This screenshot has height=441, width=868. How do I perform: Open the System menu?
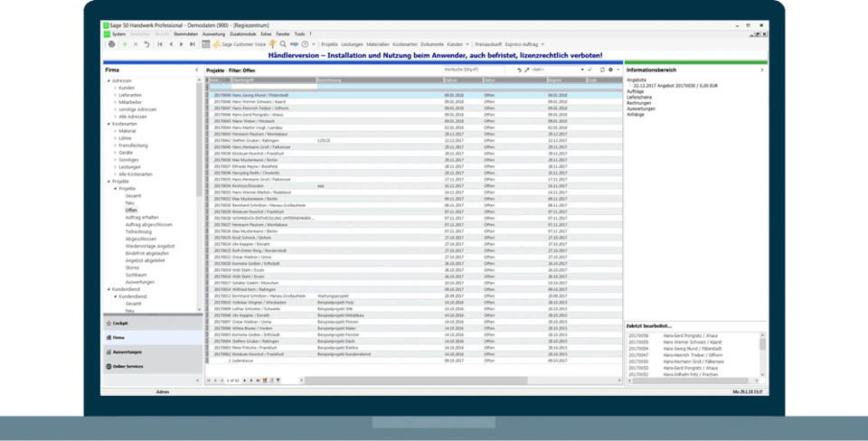pos(118,34)
